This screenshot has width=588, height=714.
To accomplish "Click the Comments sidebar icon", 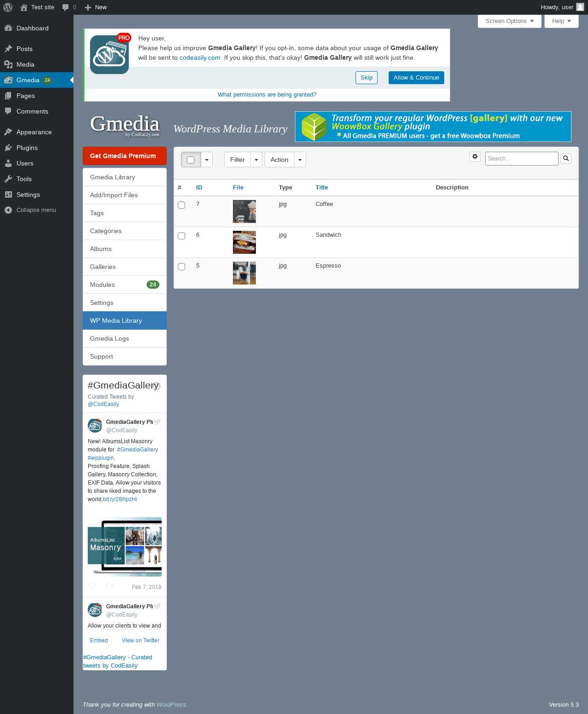I will [8, 111].
